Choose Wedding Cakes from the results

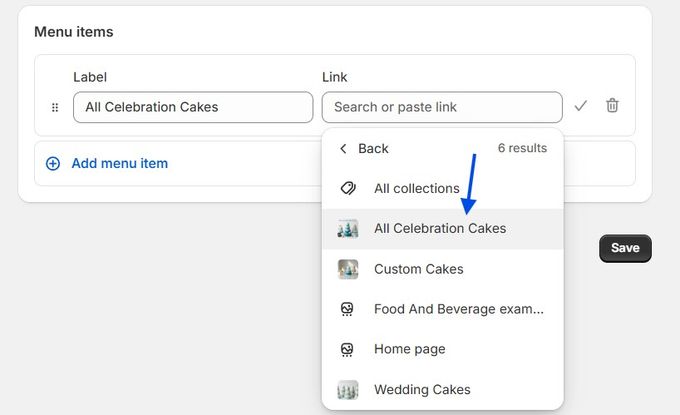coord(443,389)
